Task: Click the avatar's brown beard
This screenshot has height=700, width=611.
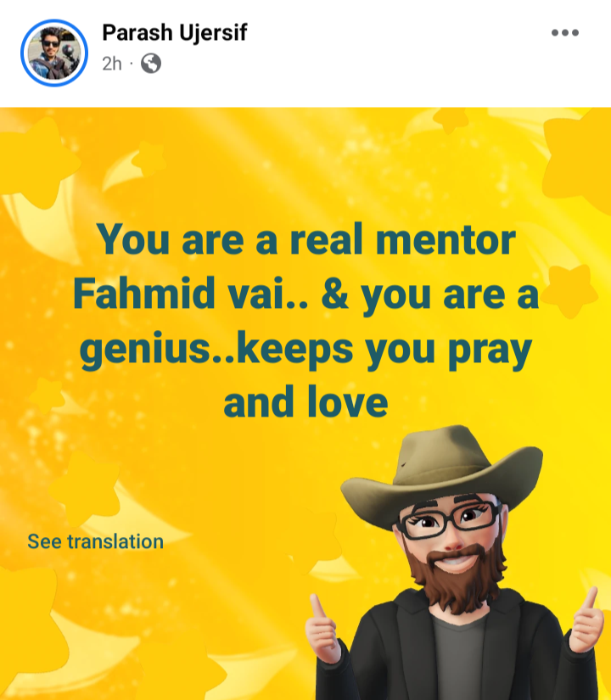Action: point(456,578)
